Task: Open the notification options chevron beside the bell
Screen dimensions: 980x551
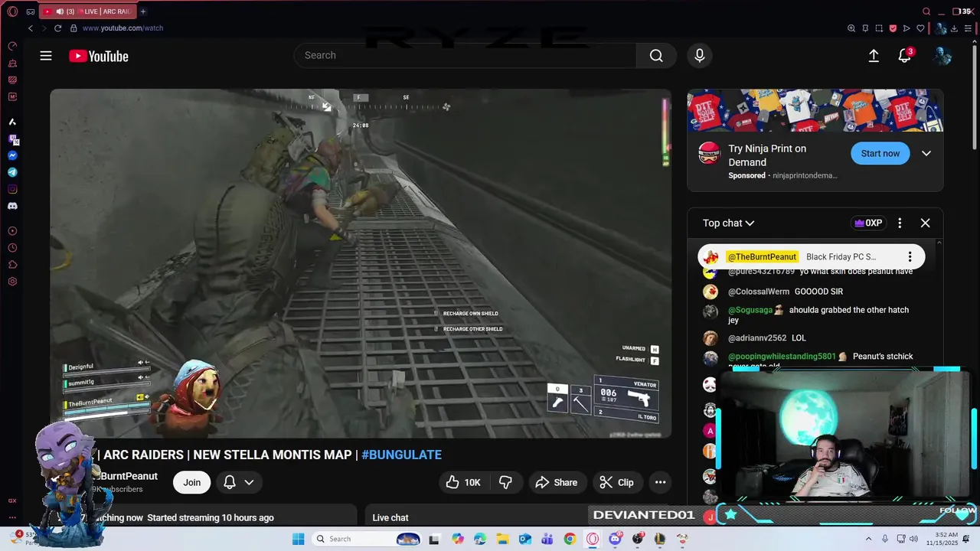Action: pyautogui.click(x=249, y=482)
